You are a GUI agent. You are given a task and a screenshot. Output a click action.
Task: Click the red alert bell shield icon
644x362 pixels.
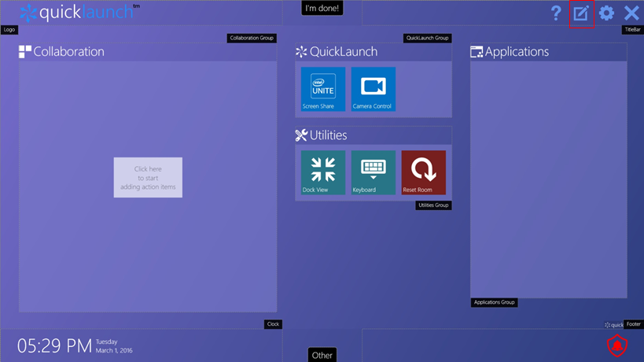click(617, 345)
